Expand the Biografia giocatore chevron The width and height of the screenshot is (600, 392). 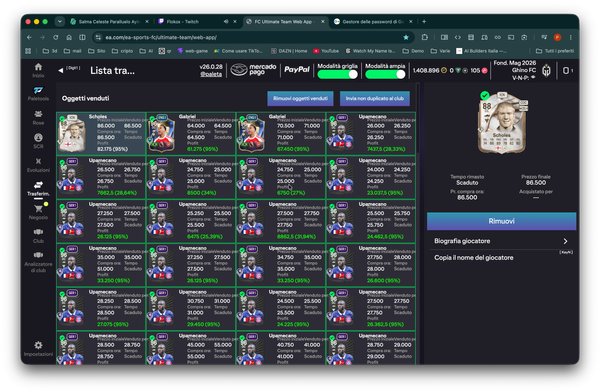pos(565,241)
